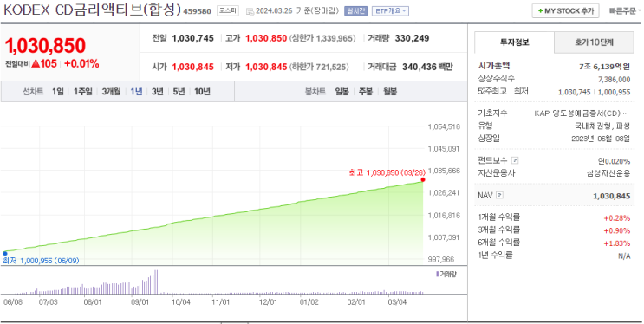
Task: Click the 거래량 value 330,249
Action: (x=412, y=38)
